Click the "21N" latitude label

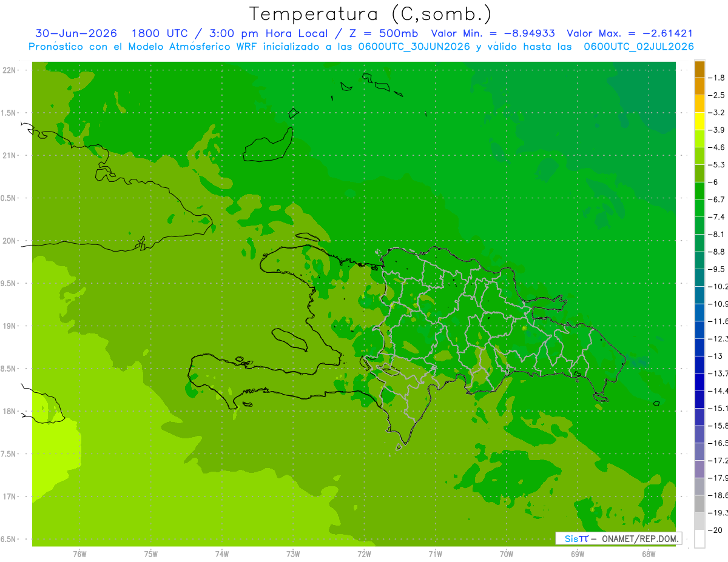point(10,156)
